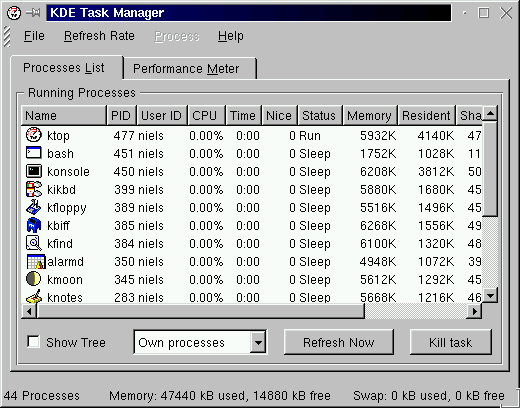Select the kfloppy process name
Viewport: 520px width, 408px height.
tap(67, 208)
